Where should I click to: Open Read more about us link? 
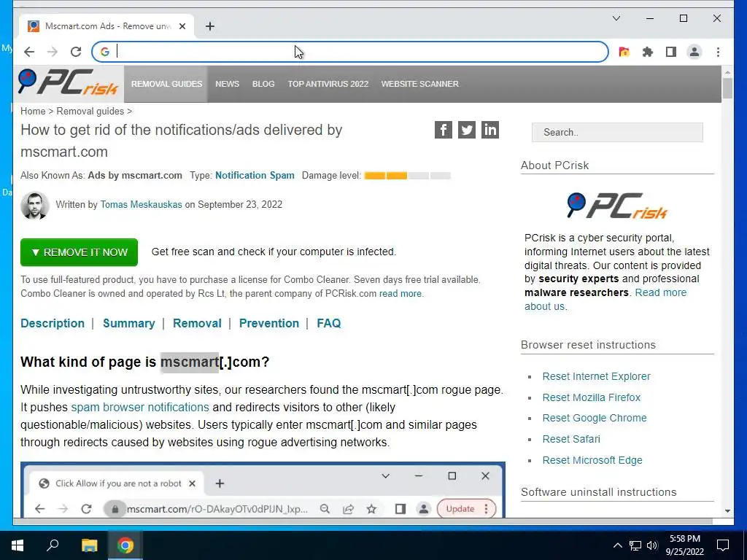(x=661, y=293)
